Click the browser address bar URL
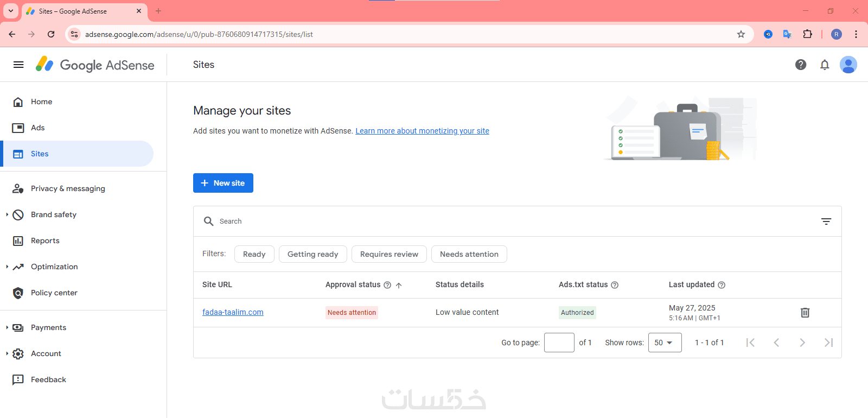868x418 pixels. 199,34
